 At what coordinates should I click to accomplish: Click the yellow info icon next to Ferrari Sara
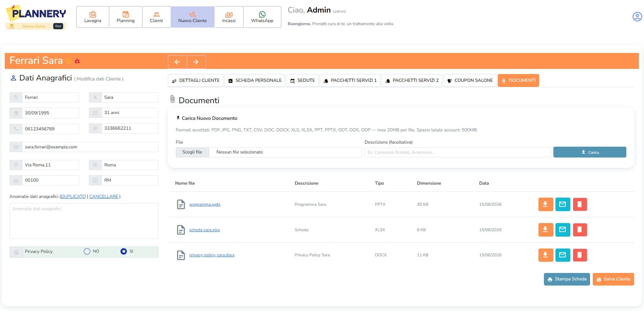(69, 61)
